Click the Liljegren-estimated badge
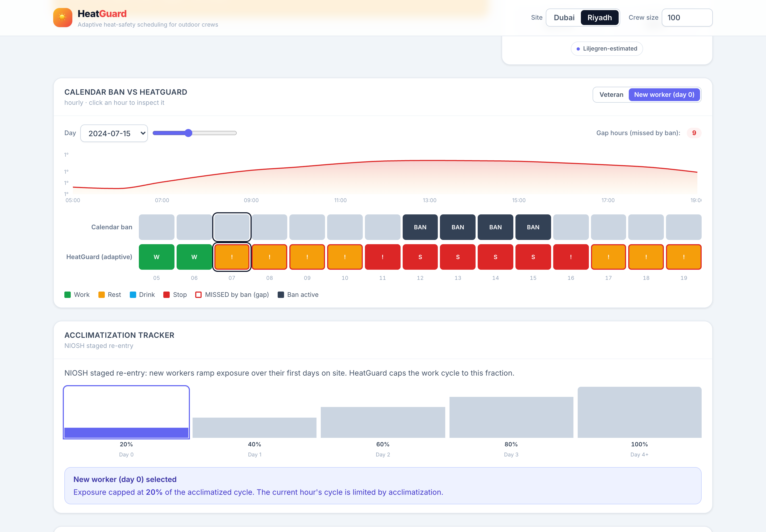The width and height of the screenshot is (766, 532). [607, 49]
